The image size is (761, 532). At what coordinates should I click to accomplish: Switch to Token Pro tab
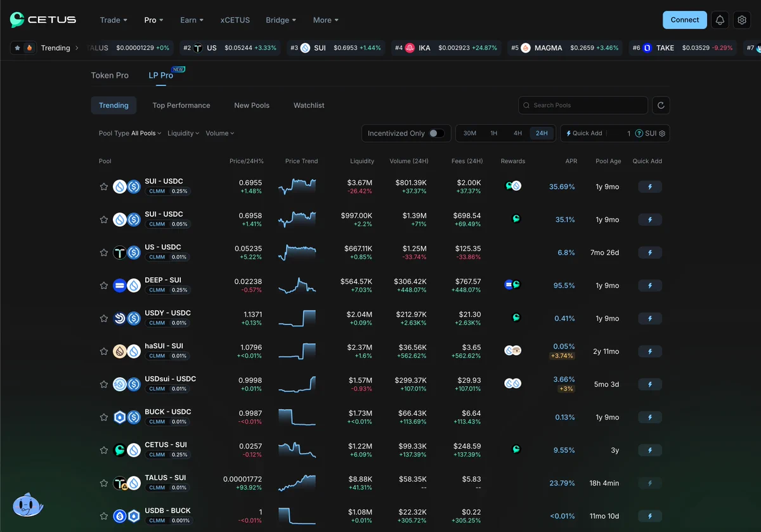pyautogui.click(x=110, y=75)
